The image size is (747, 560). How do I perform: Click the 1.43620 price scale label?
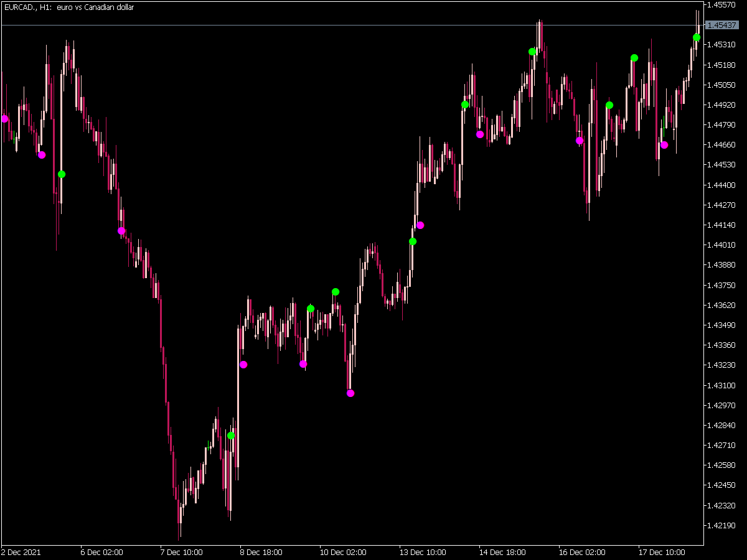tap(723, 305)
